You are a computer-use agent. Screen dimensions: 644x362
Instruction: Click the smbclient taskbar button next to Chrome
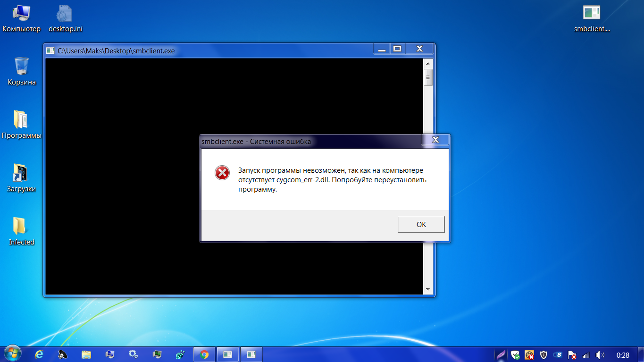click(x=228, y=354)
